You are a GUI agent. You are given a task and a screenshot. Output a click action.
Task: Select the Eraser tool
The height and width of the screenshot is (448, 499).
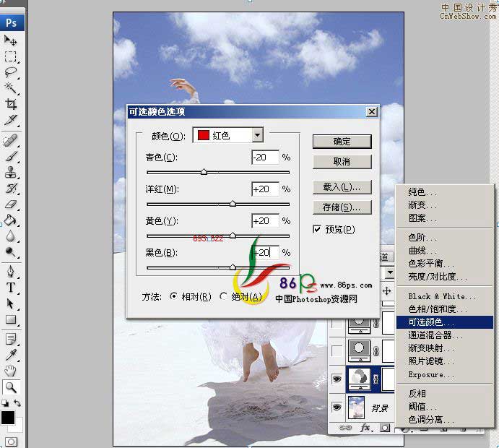(x=10, y=204)
